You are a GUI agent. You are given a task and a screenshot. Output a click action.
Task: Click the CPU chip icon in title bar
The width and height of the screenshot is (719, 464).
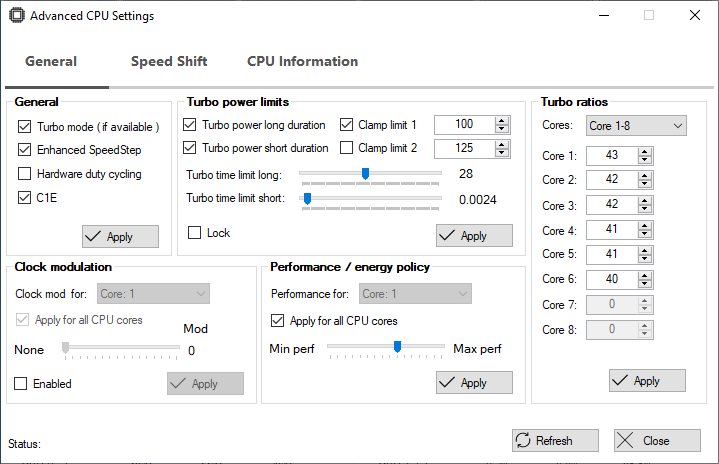15,16
